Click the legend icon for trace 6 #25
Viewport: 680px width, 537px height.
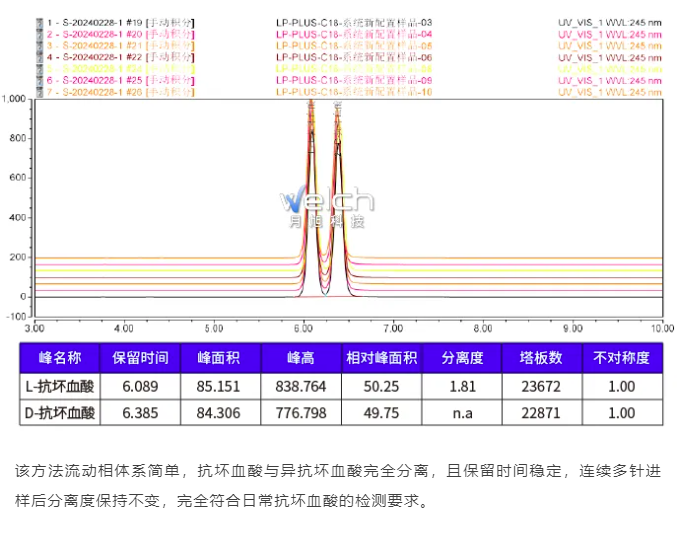(x=38, y=80)
